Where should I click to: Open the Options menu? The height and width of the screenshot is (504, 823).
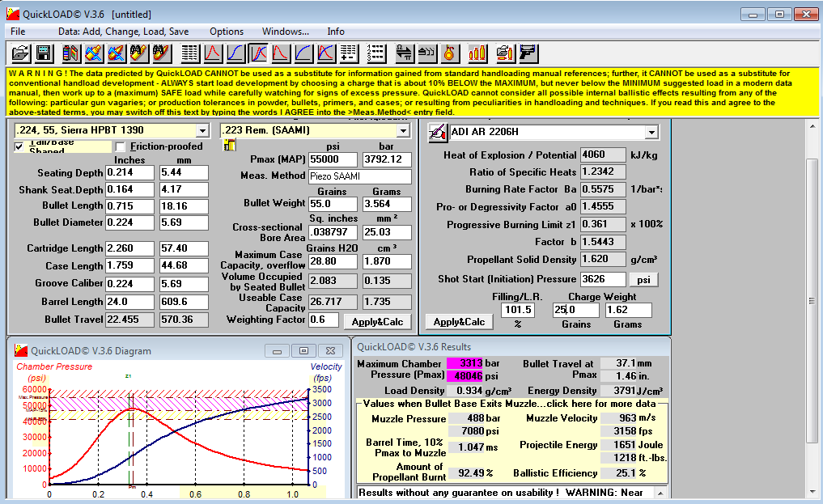227,32
